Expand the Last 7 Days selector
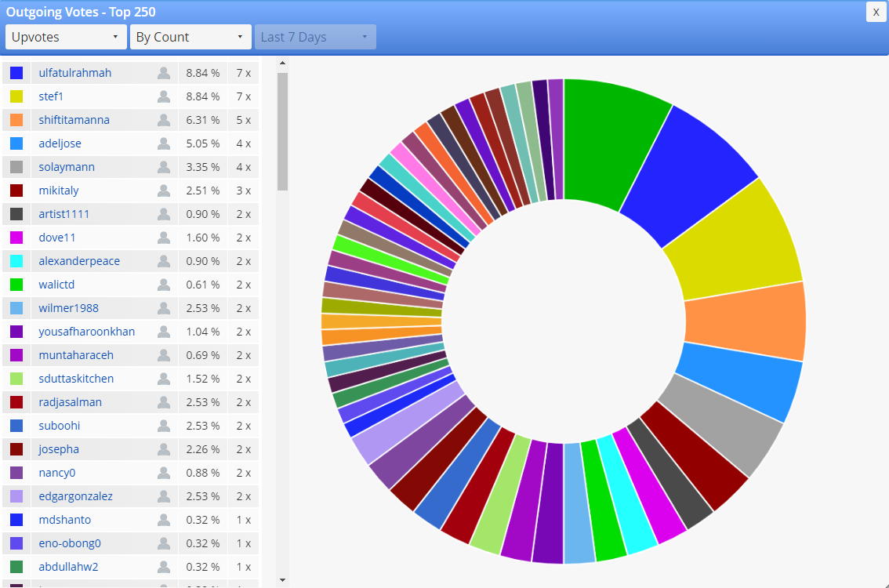 [315, 37]
